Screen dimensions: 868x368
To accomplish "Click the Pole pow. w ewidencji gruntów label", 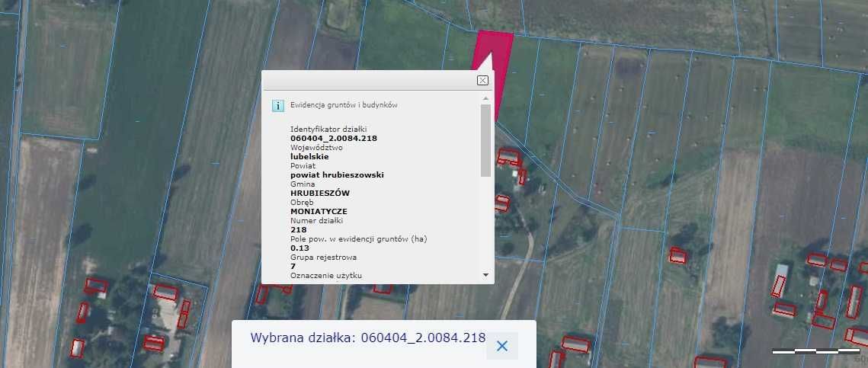I will click(359, 238).
